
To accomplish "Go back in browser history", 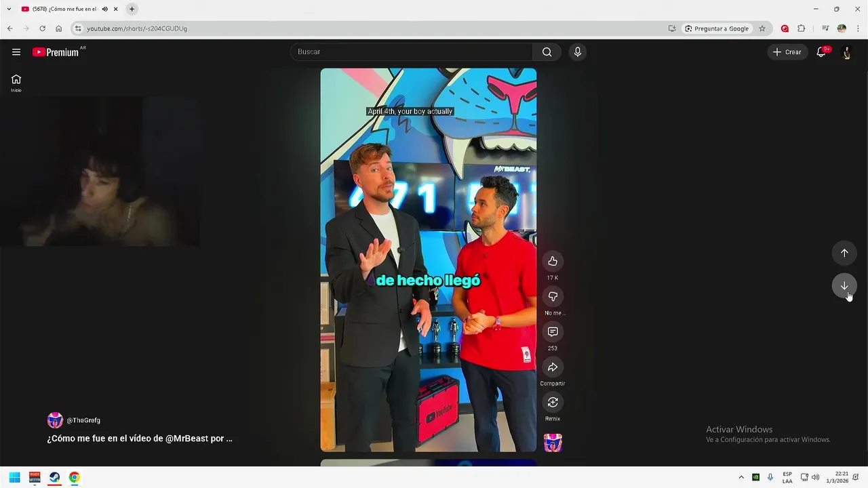I will pos(9,28).
